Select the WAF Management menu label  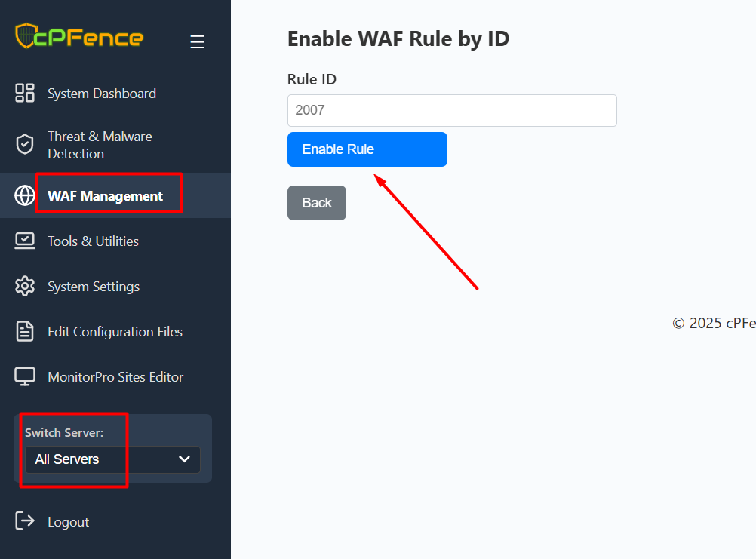tap(105, 196)
